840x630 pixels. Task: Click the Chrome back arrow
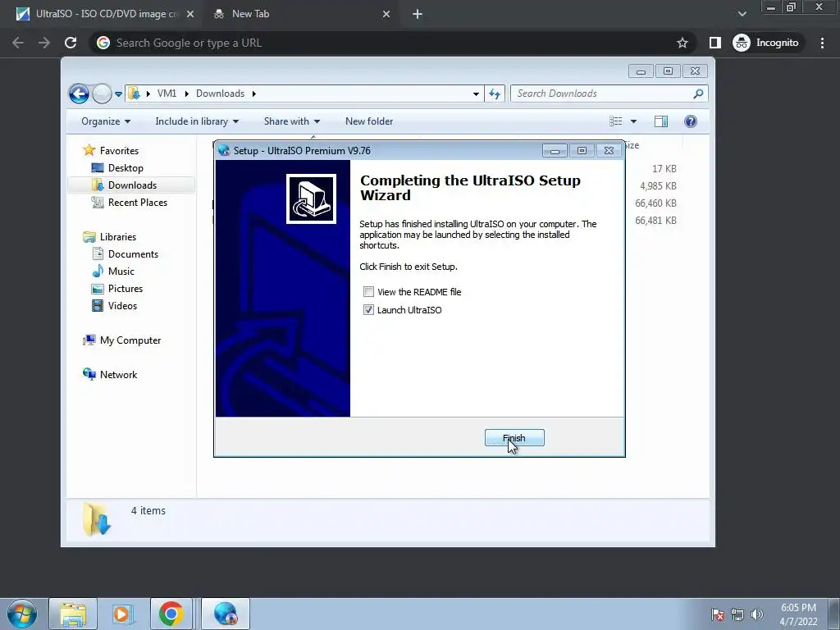click(x=18, y=43)
